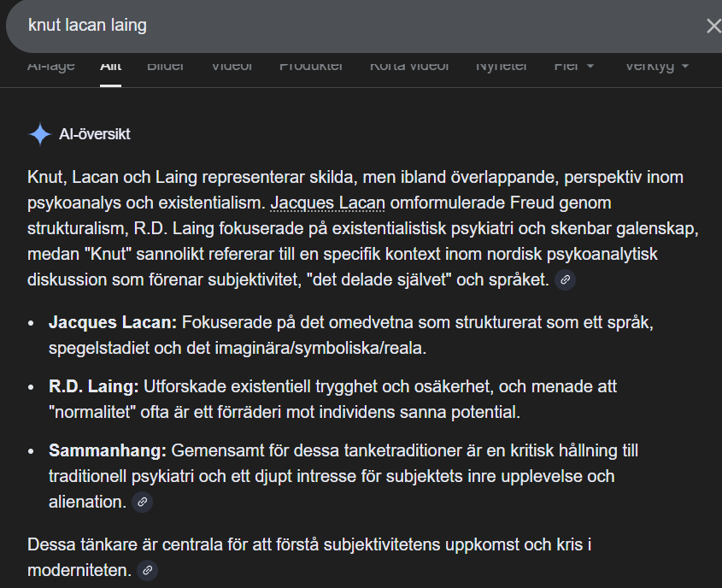Open source link icon after "språket."
Screen dimensions: 722x588
point(565,279)
